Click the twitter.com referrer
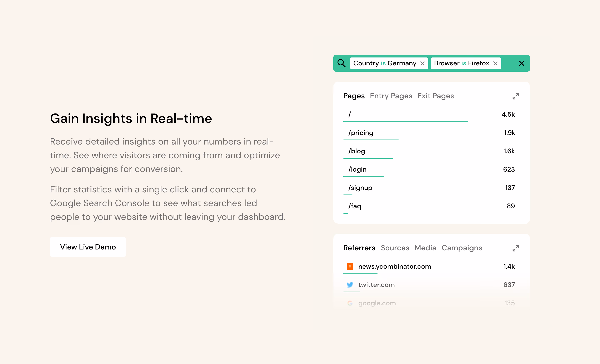Viewport: 600px width, 364px height. click(376, 285)
